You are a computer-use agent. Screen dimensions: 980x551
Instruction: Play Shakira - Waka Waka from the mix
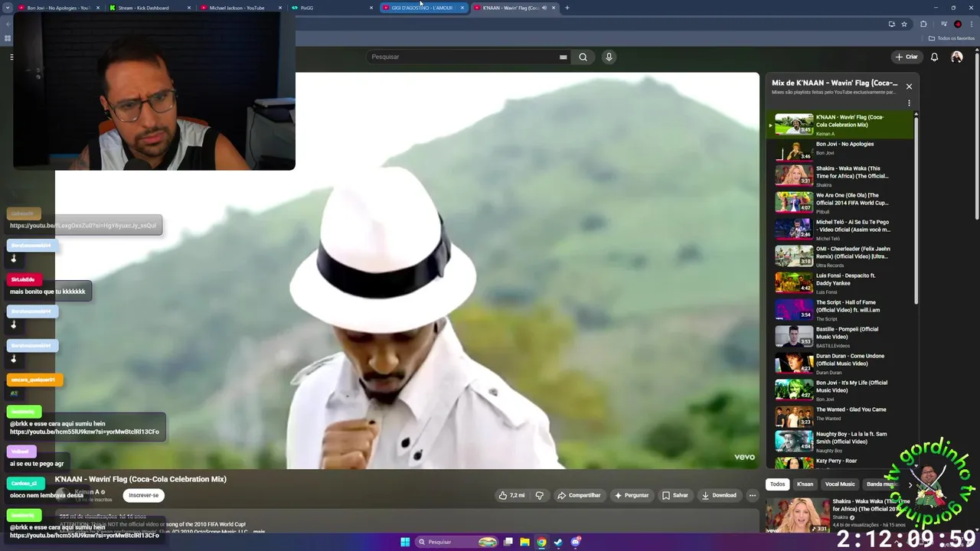838,176
